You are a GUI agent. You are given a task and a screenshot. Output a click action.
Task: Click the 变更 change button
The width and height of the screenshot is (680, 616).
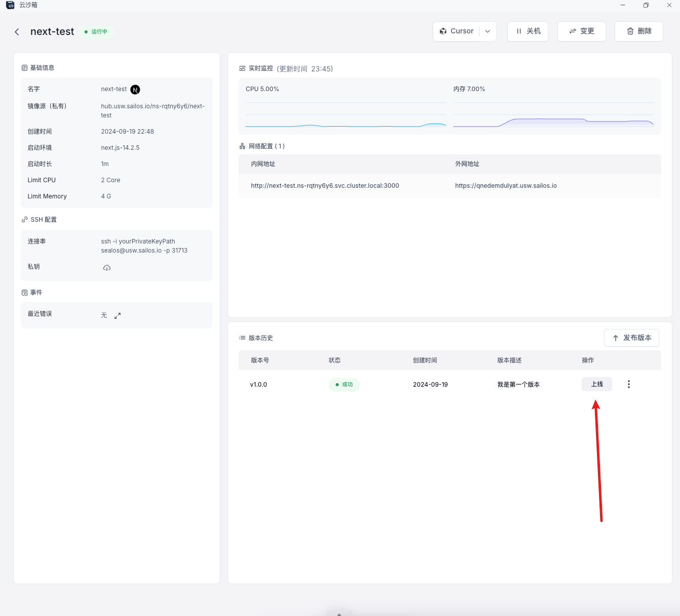pos(581,31)
